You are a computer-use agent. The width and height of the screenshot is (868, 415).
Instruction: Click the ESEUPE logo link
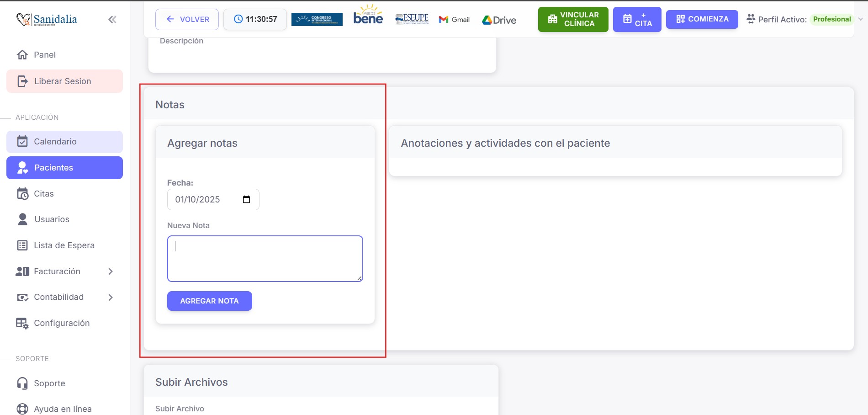(412, 19)
